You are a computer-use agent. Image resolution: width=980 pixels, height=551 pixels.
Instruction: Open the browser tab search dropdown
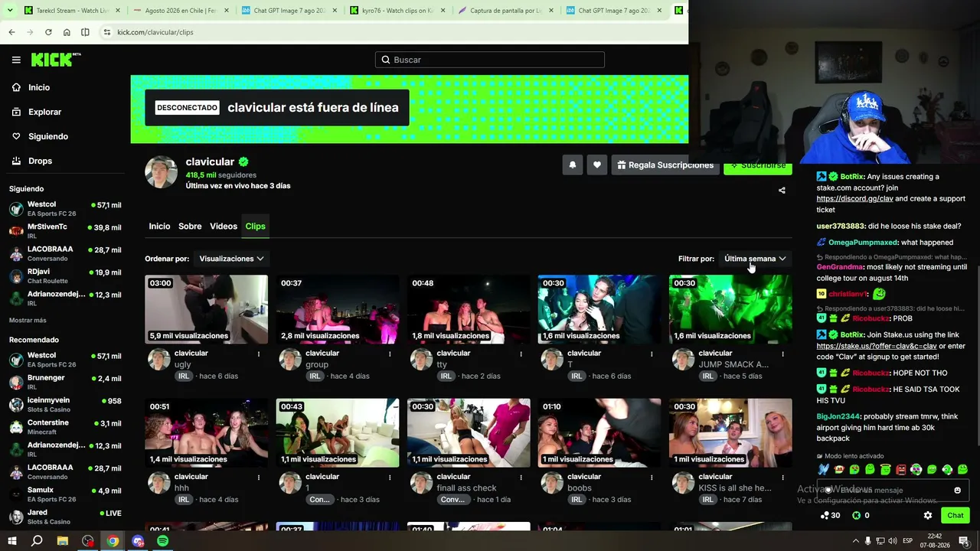(x=9, y=11)
